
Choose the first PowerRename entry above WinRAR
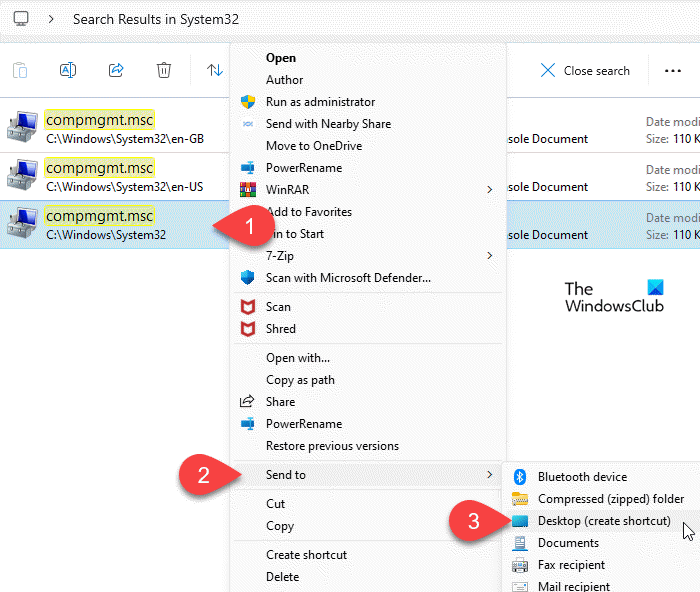coord(304,168)
